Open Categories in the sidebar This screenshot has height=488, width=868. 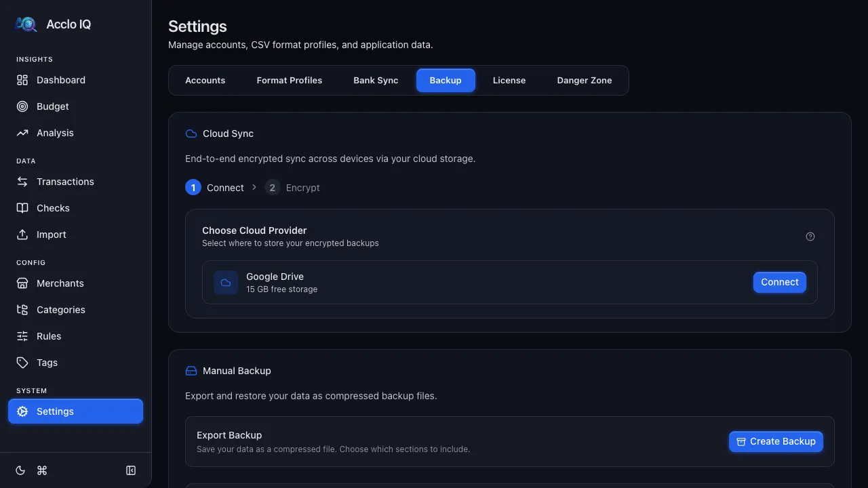point(75,310)
